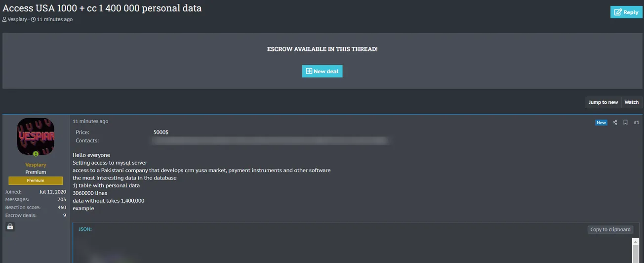The width and height of the screenshot is (644, 263).
Task: Click the author name under the thread title
Action: click(x=18, y=19)
